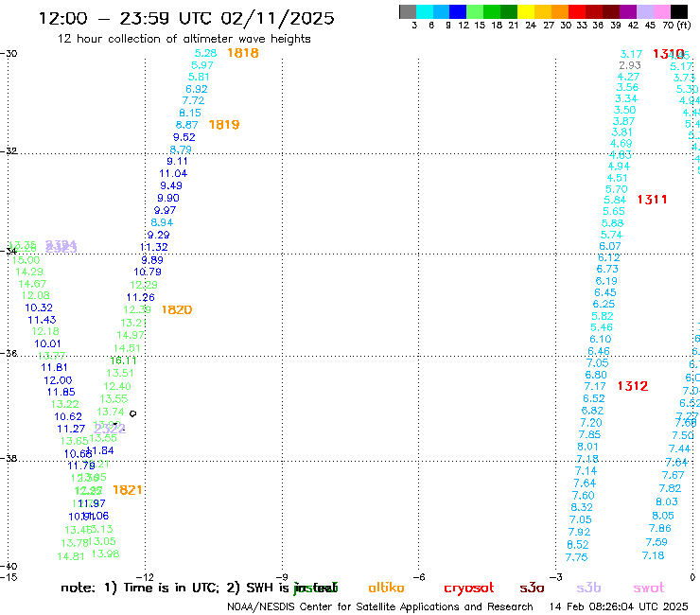Click the gray wave height value 2.93

630,65
